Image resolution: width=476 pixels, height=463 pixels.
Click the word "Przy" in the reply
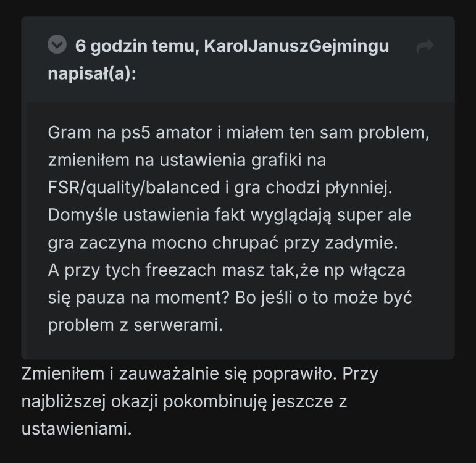(364, 373)
